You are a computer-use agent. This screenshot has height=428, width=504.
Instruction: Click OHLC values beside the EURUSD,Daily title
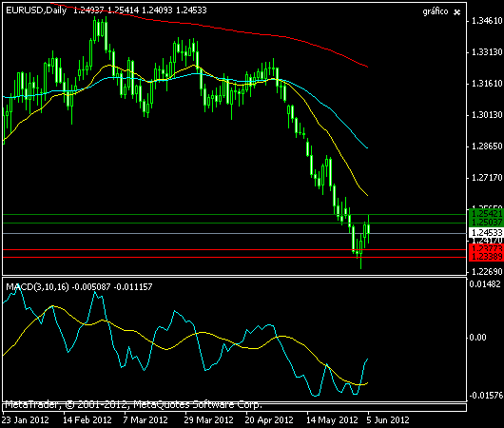[140, 10]
